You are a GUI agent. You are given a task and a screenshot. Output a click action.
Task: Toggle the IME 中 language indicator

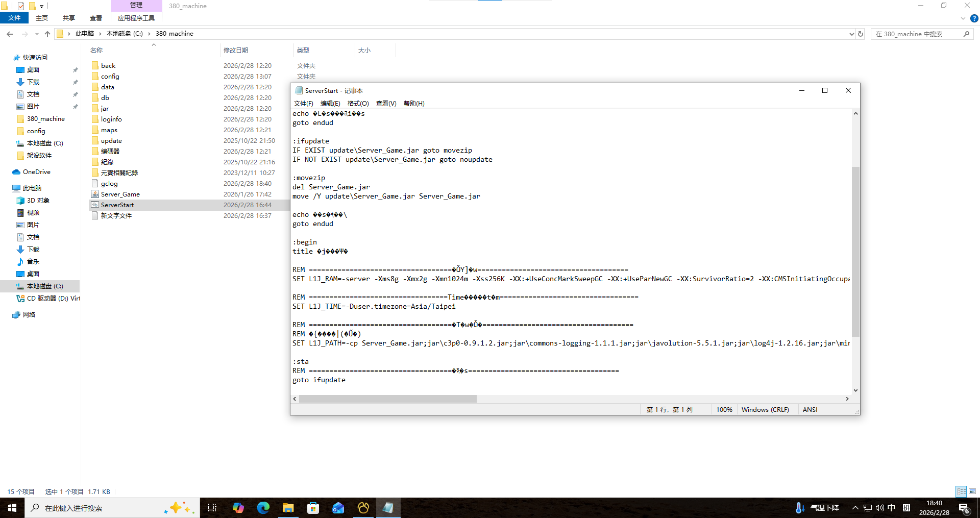tap(891, 508)
